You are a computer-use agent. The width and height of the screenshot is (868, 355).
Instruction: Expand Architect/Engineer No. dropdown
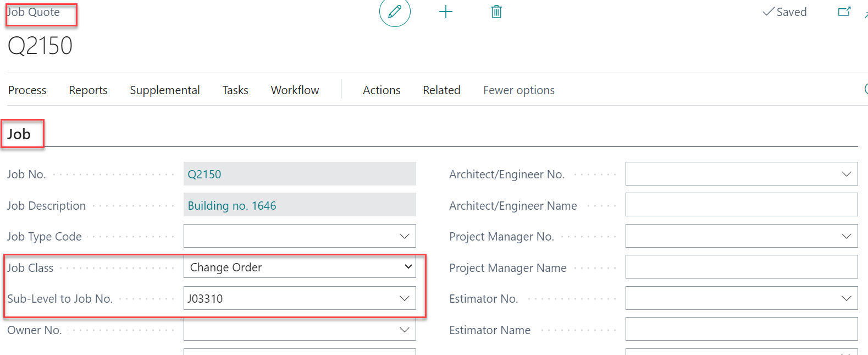pos(846,174)
